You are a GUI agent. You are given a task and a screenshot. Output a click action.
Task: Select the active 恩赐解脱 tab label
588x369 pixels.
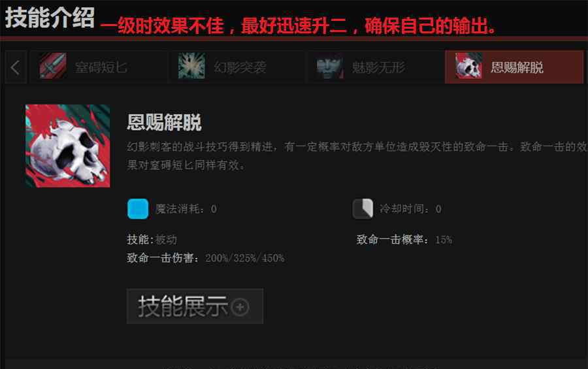[x=517, y=68]
